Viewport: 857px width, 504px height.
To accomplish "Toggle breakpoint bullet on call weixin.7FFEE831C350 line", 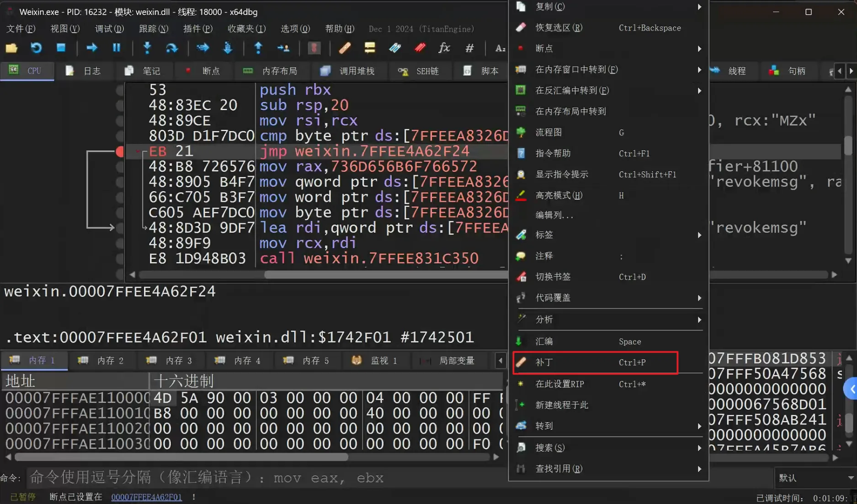I will [120, 259].
